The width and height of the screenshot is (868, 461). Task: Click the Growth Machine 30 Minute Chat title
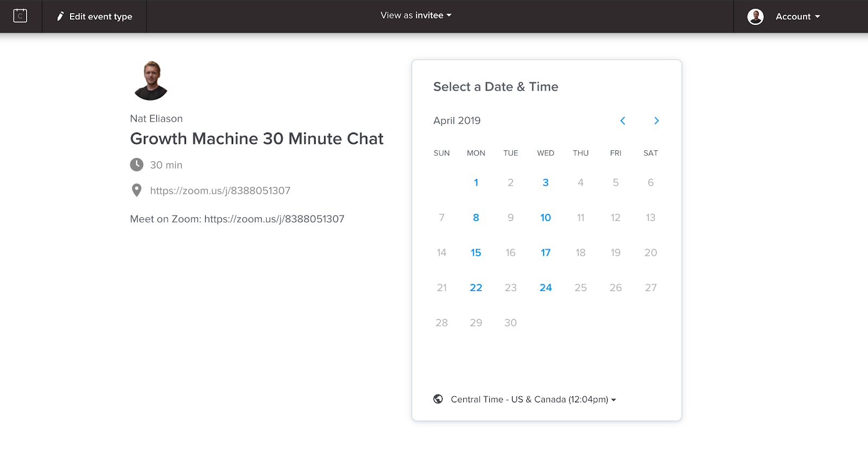tap(257, 139)
